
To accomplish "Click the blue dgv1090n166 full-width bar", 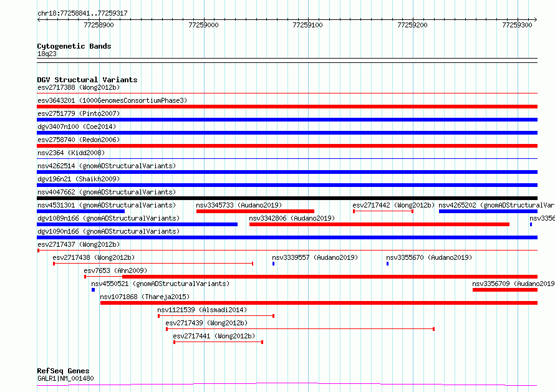I will (x=287, y=237).
